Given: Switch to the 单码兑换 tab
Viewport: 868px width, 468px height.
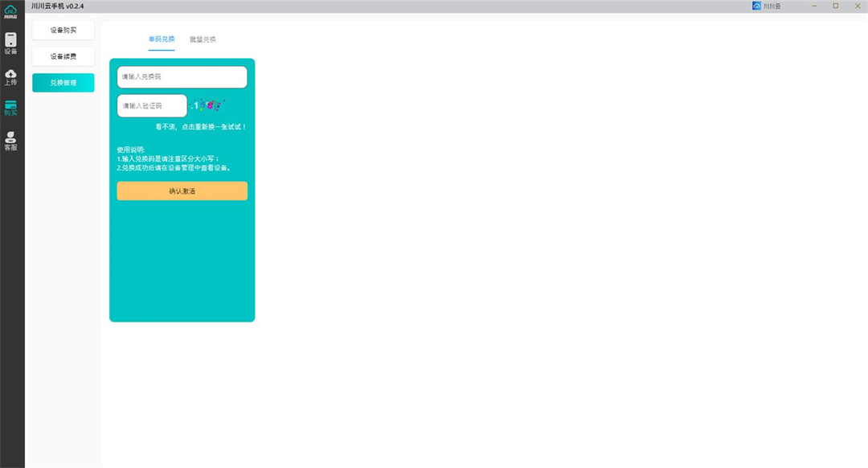Looking at the screenshot, I should [161, 39].
